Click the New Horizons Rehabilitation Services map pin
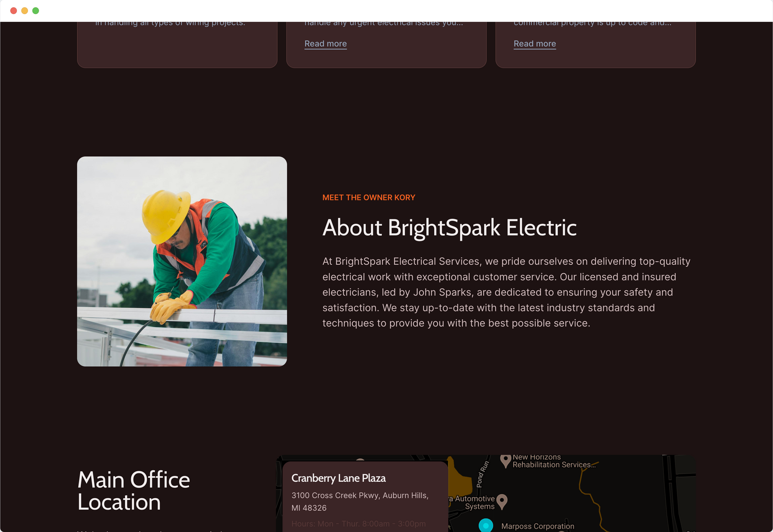Viewport: 773px width, 532px height. (x=505, y=460)
